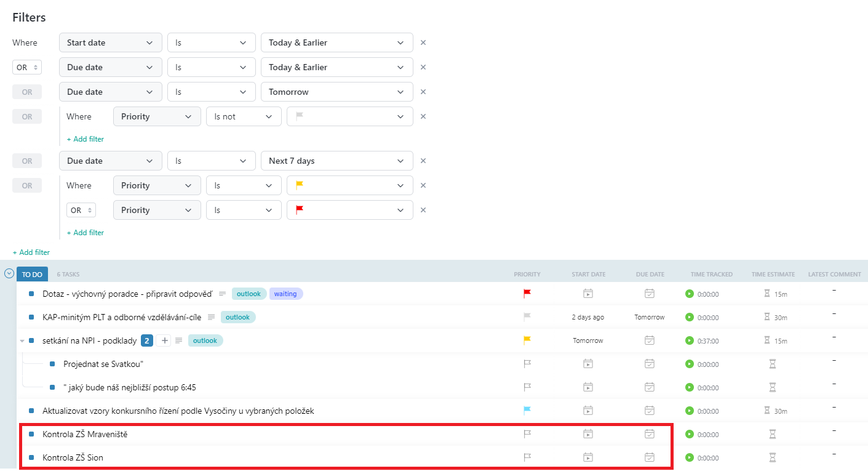The width and height of the screenshot is (868, 471).
Task: Set due date for setkání na NPI
Action: 650,340
